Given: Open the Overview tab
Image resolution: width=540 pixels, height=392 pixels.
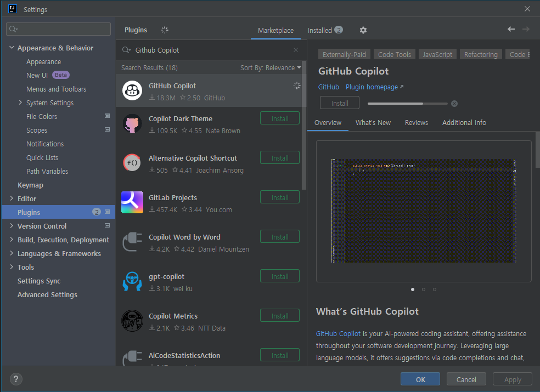Looking at the screenshot, I should coord(328,123).
